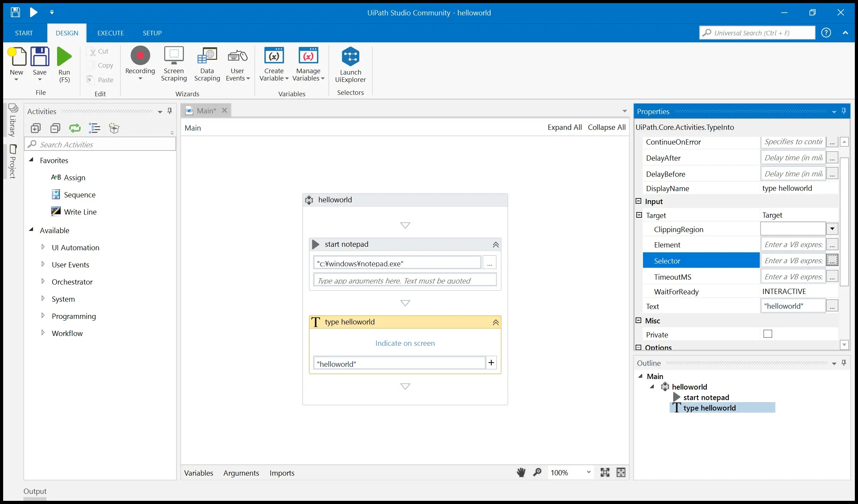Click the Search Activities field
This screenshot has height=504, width=858.
100,145
